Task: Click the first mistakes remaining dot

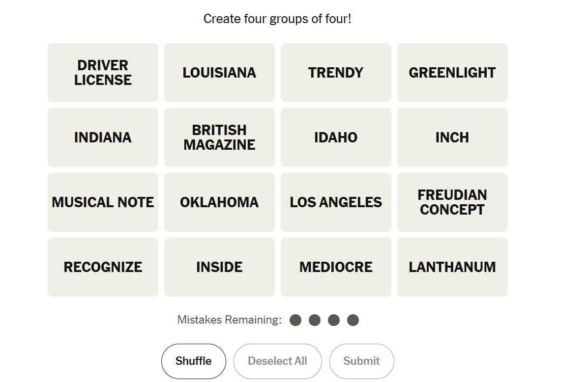Action: 295,321
